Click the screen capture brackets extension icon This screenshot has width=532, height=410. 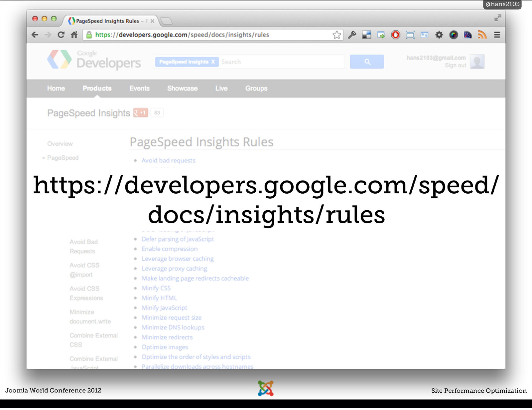pos(410,35)
